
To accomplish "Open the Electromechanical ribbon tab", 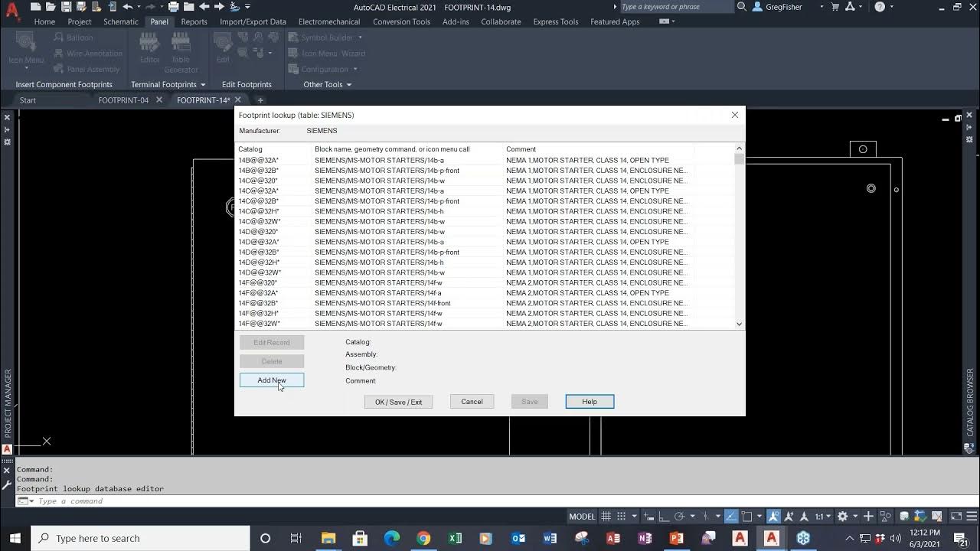I will (x=328, y=21).
